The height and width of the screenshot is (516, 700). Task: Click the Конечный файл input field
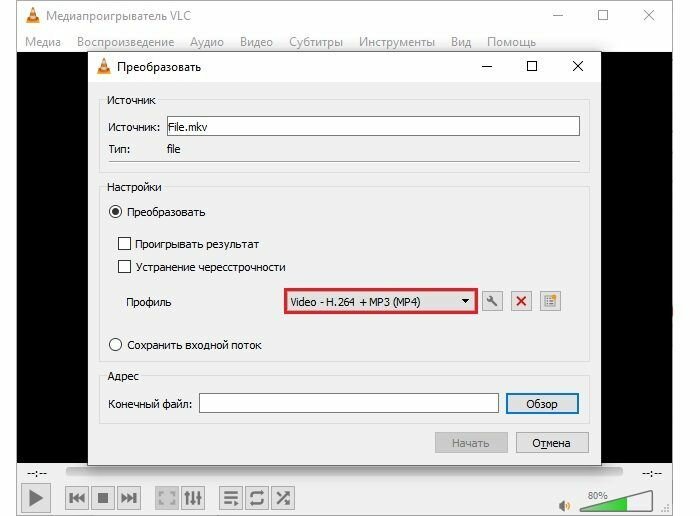click(349, 404)
